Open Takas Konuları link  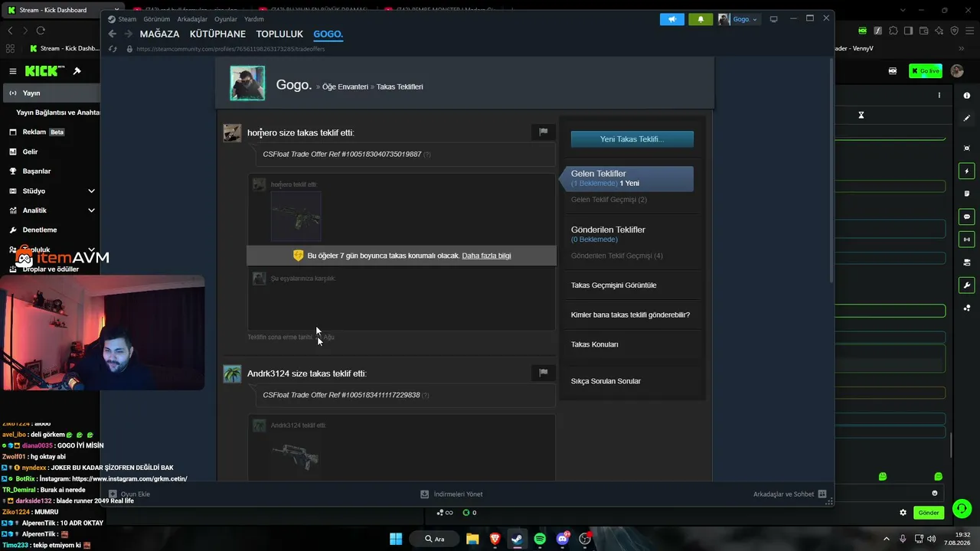(594, 344)
